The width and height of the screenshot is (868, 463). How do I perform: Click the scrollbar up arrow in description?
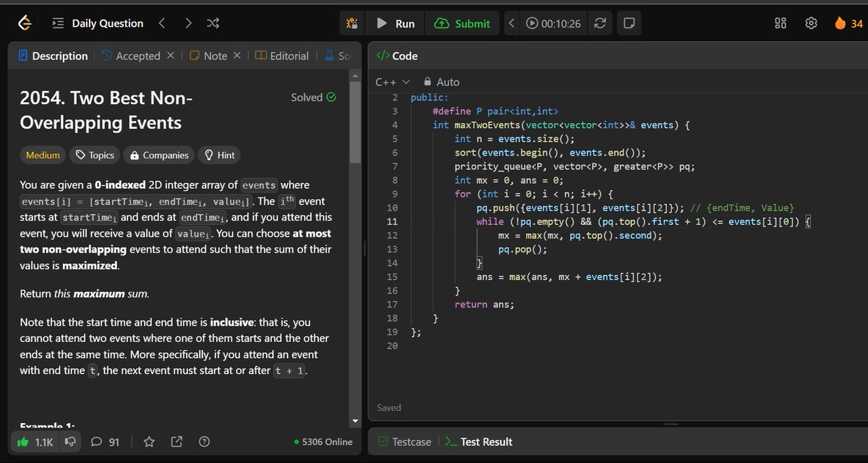pos(354,75)
